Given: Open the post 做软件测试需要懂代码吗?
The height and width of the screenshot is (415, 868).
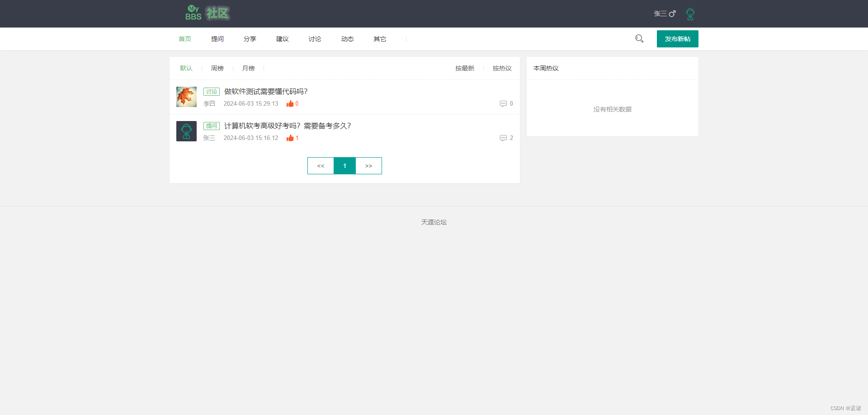Looking at the screenshot, I should tap(265, 91).
